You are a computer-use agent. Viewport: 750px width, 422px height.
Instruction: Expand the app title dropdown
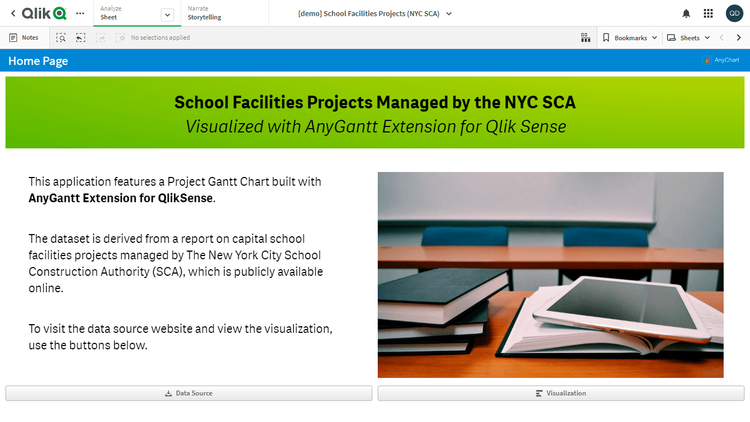449,13
